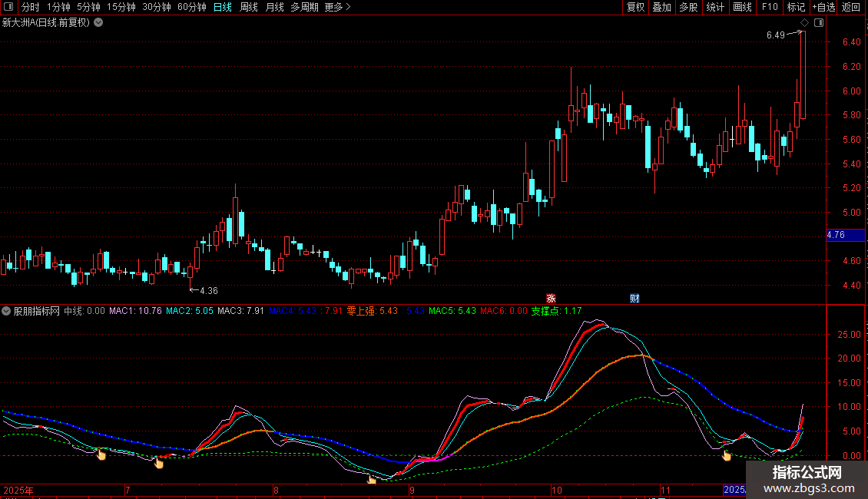This screenshot has height=499, width=868.
Task: Click the 4.36 low price label
Action: coord(209,290)
